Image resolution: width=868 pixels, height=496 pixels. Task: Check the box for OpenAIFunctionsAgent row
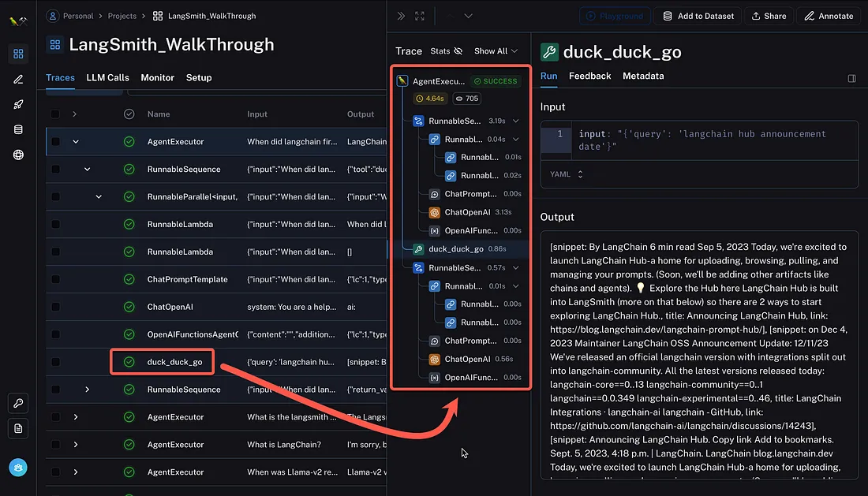coord(55,334)
